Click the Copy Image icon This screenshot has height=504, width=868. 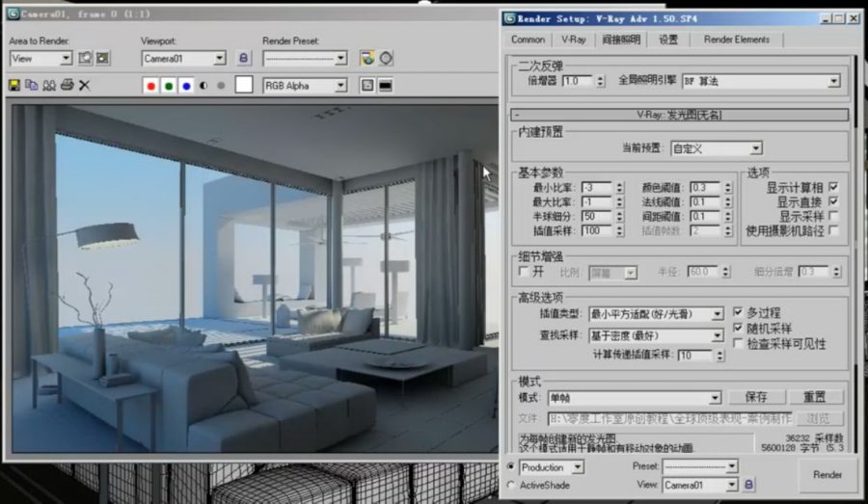click(x=32, y=86)
